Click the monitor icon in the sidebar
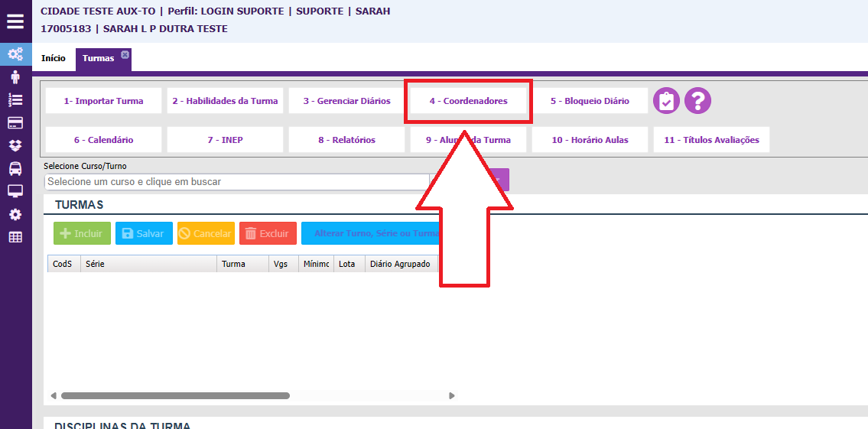The height and width of the screenshot is (429, 868). pos(15,191)
